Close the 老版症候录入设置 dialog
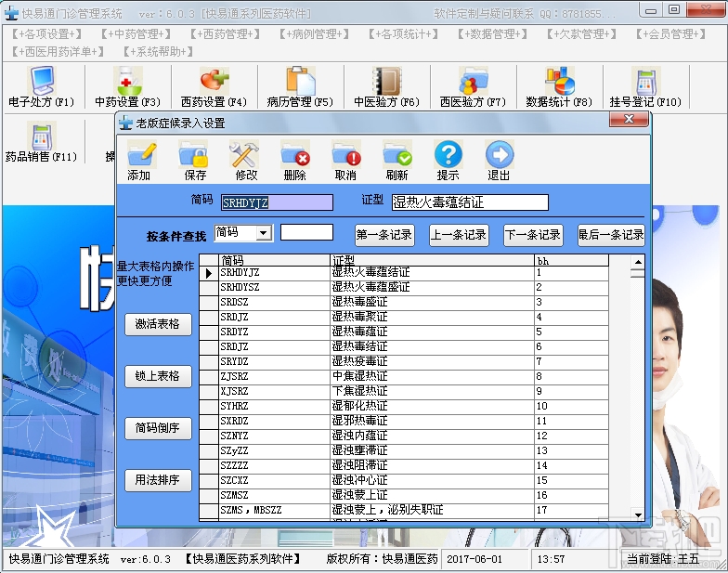Image resolution: width=728 pixels, height=573 pixels. click(x=629, y=119)
